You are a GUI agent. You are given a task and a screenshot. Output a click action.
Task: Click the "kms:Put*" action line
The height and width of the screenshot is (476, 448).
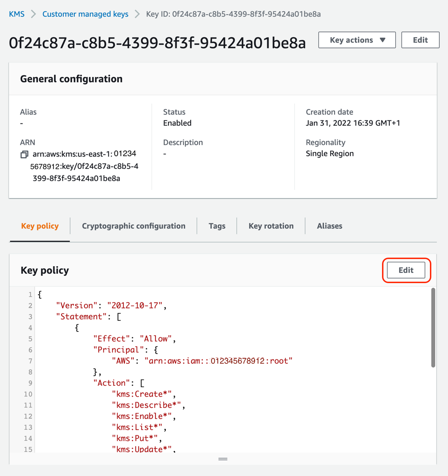point(137,438)
